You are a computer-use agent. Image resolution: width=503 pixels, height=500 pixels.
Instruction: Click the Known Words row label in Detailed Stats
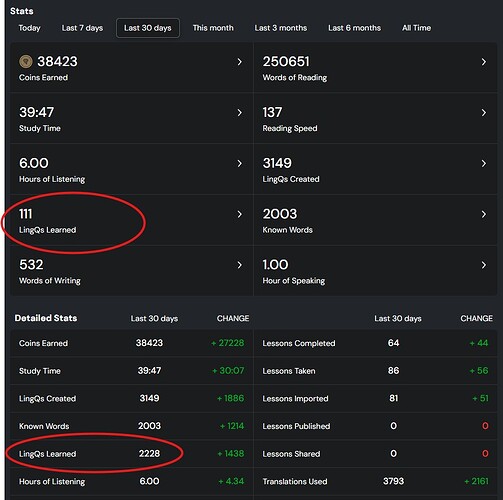[44, 426]
